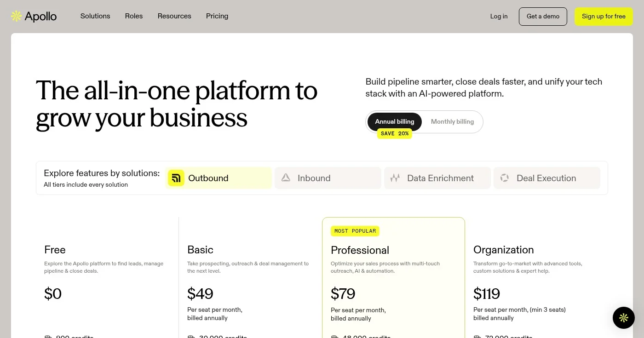Screen dimensions: 644x338
Task: Open the Solutions menu
Action: (95, 16)
